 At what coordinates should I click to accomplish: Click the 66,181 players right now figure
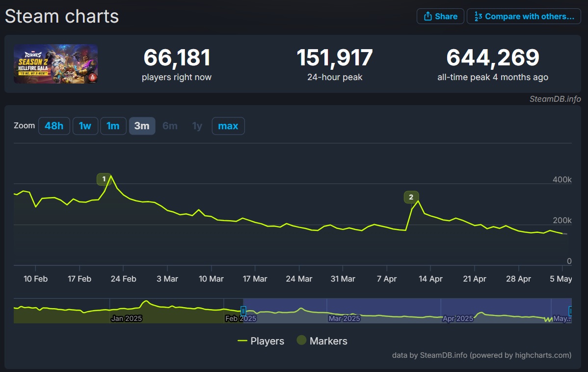coord(177,58)
